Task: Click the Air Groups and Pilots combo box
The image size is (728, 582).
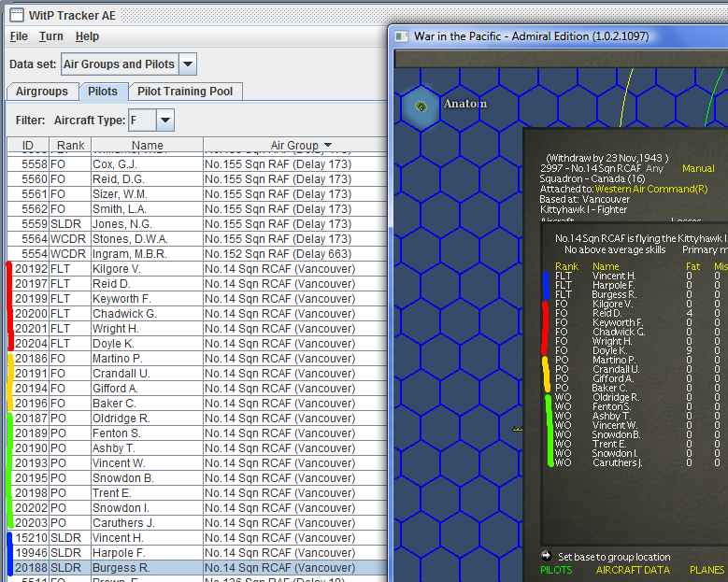Action: (x=129, y=64)
